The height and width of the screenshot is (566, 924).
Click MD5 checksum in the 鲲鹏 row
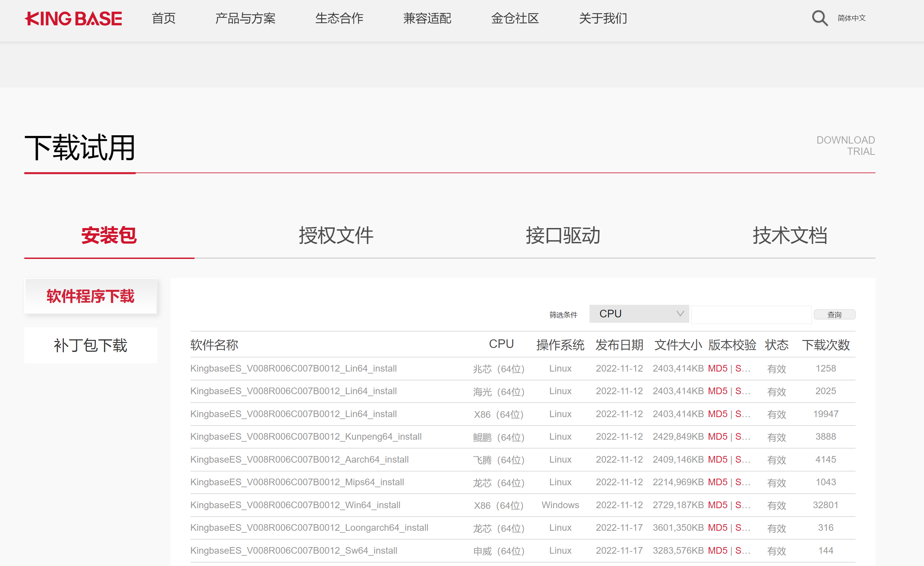pyautogui.click(x=718, y=437)
